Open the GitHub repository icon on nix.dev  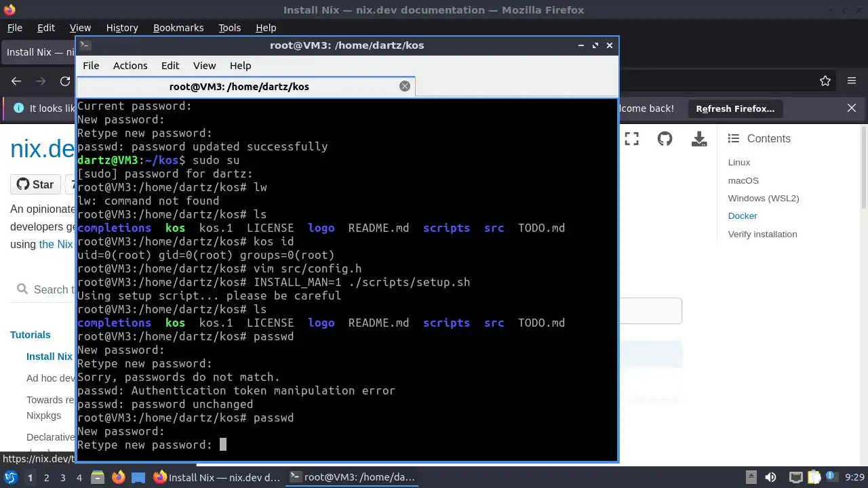tap(665, 139)
